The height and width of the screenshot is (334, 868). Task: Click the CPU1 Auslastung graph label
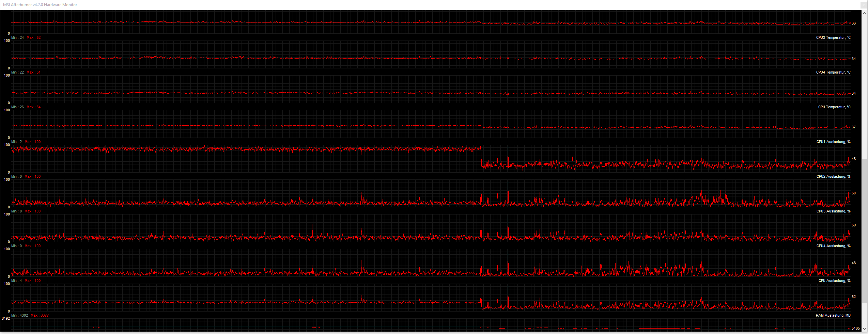point(833,142)
